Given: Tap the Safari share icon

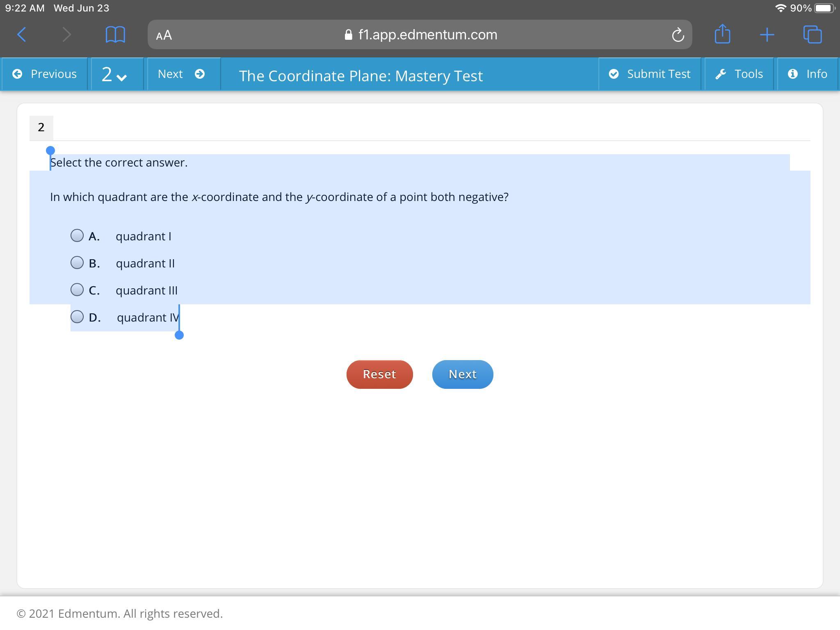Looking at the screenshot, I should (722, 34).
